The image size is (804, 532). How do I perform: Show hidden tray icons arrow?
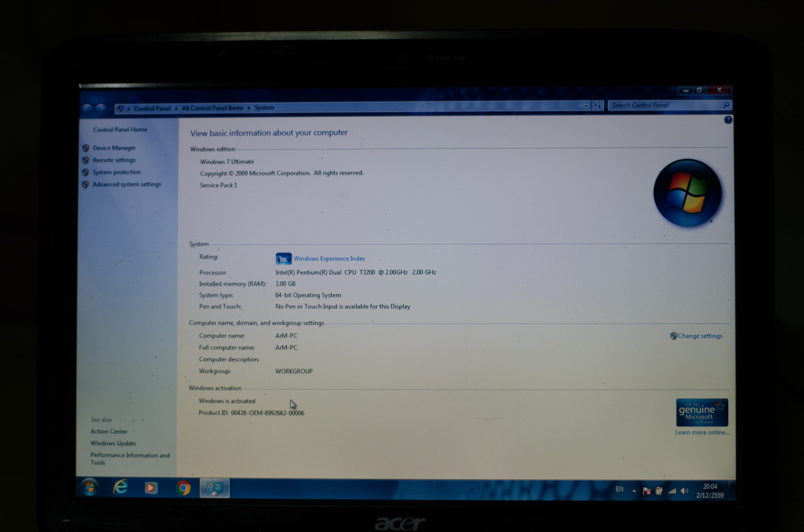[634, 491]
